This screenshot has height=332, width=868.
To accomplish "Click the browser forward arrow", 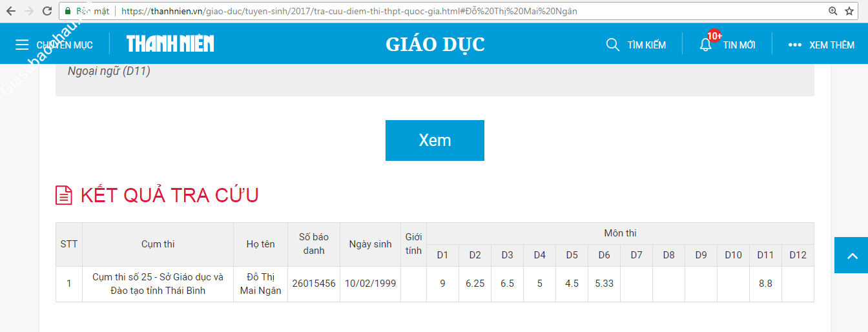I will pos(29,11).
